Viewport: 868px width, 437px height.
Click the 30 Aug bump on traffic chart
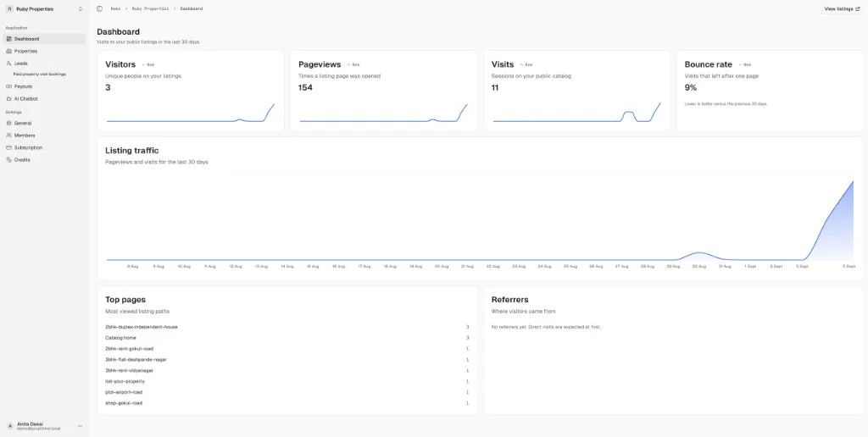(699, 255)
